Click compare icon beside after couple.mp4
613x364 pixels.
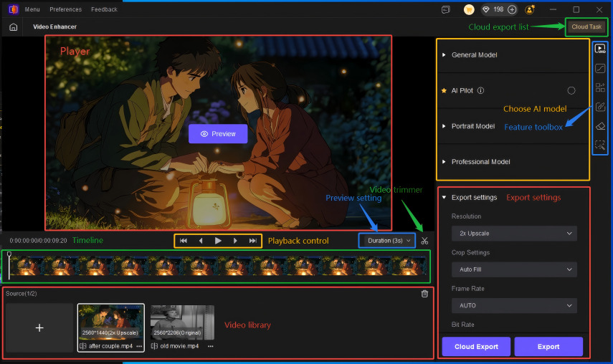click(x=83, y=346)
